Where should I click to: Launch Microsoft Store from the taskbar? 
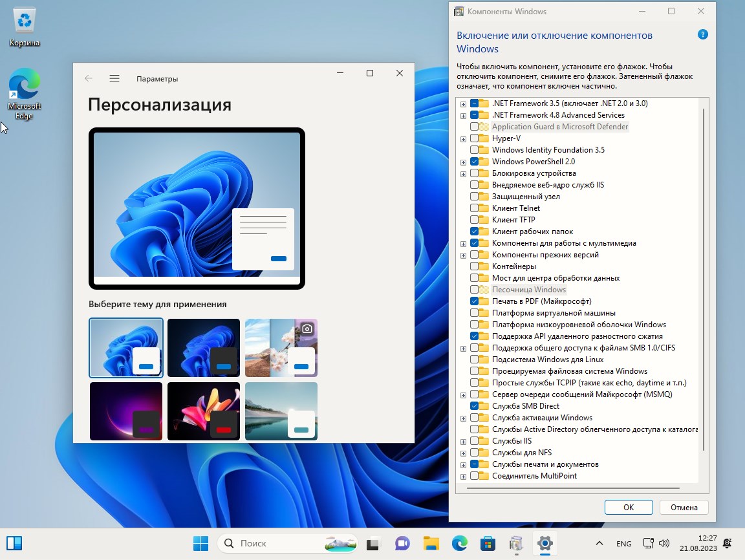488,543
